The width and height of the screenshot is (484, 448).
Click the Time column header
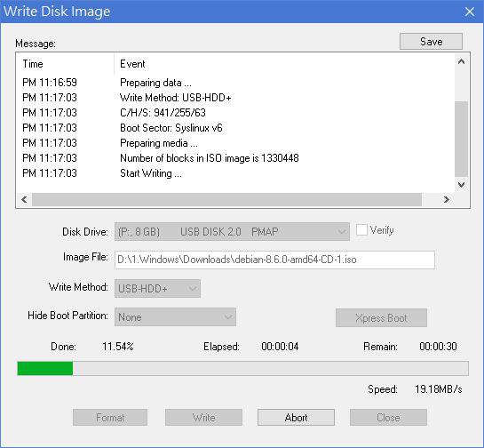coord(65,64)
